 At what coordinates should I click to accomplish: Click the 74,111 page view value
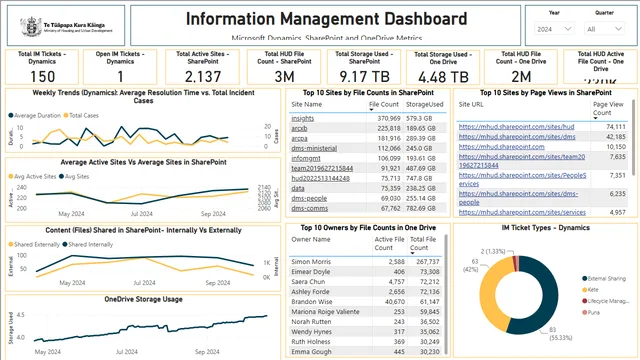(616, 127)
